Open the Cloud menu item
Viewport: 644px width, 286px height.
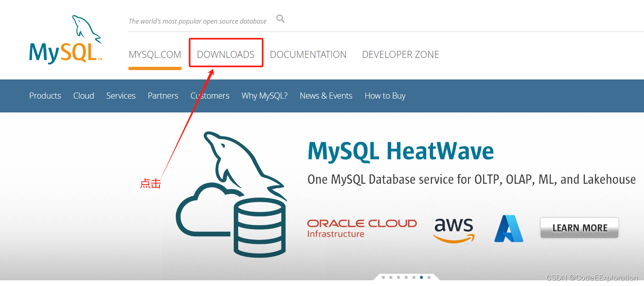point(84,96)
